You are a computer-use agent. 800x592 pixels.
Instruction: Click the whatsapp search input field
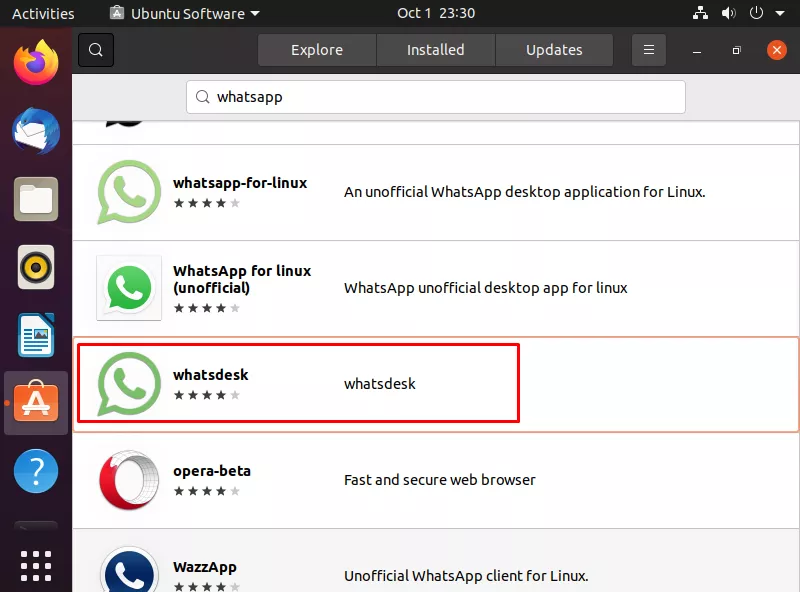436,97
